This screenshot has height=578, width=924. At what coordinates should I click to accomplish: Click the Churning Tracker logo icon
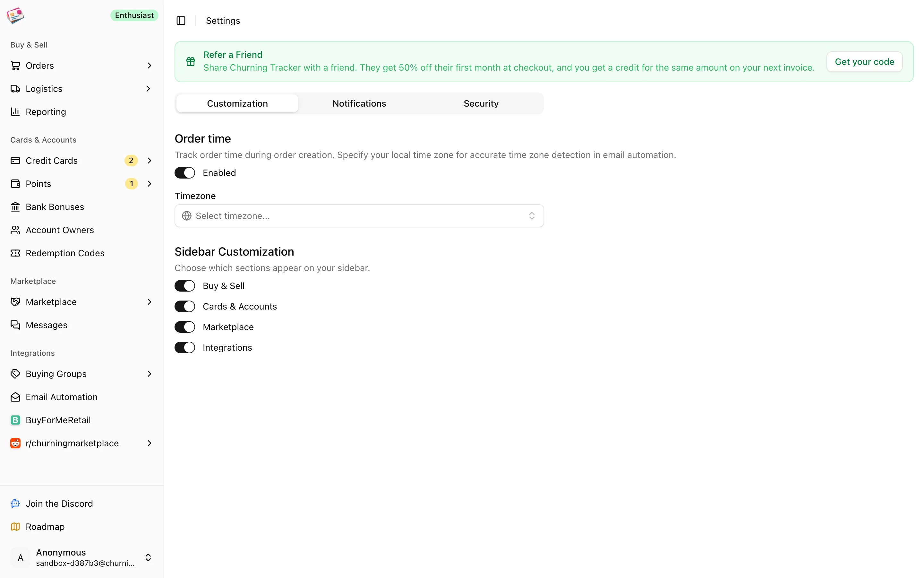click(16, 16)
